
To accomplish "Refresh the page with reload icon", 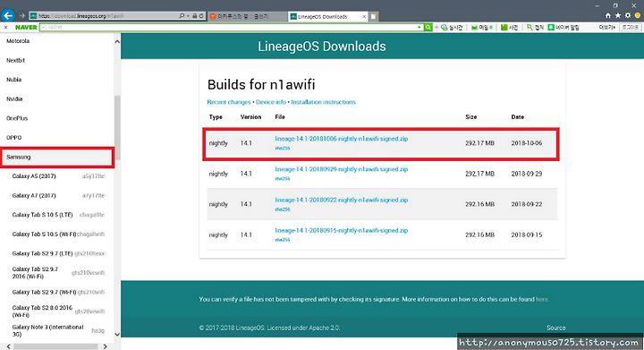I will tap(201, 16).
